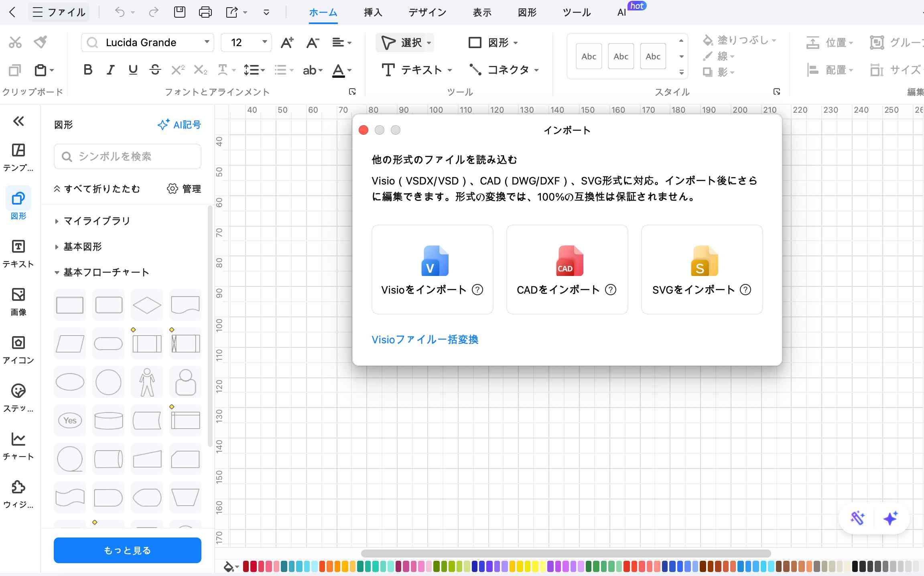Viewport: 924px width, 576px height.
Task: Open the チャート chart sidebar panel
Action: coord(18,446)
